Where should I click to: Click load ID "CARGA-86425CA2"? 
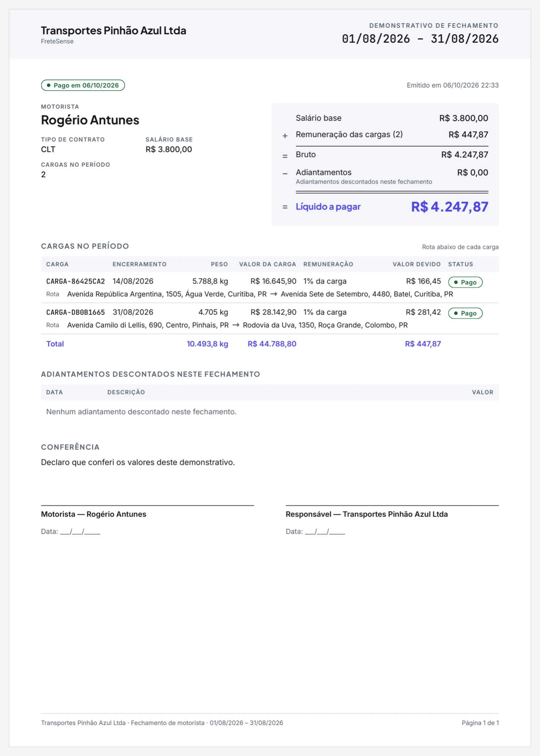coord(76,281)
